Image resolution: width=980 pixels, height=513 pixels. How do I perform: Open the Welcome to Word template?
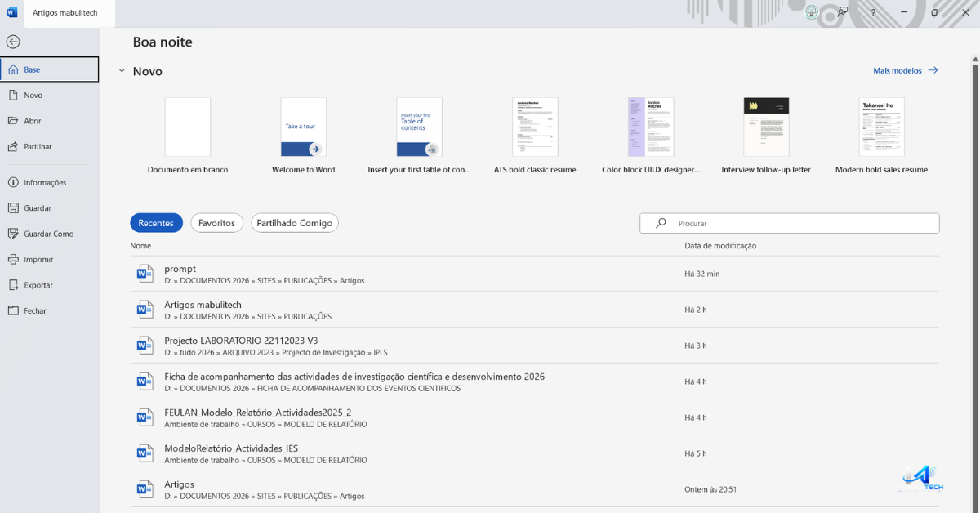click(304, 136)
